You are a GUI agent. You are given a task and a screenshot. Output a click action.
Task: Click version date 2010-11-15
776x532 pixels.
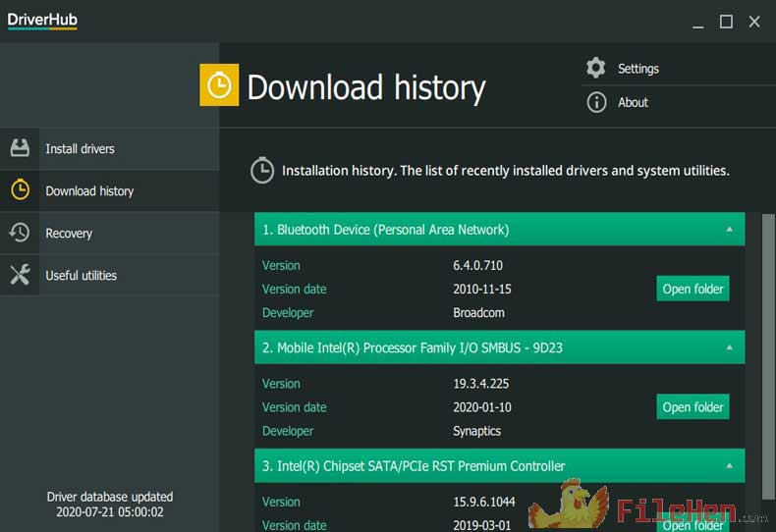coord(482,290)
